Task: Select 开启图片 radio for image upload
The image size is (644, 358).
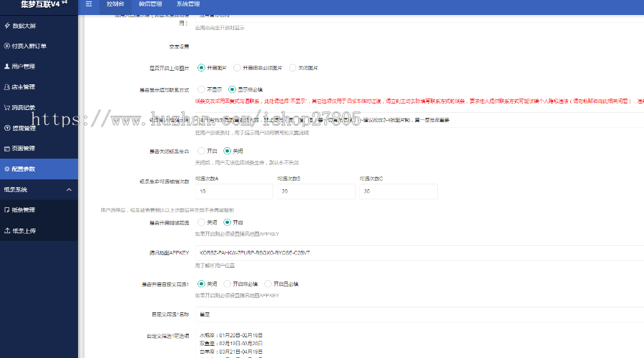Action: point(201,68)
